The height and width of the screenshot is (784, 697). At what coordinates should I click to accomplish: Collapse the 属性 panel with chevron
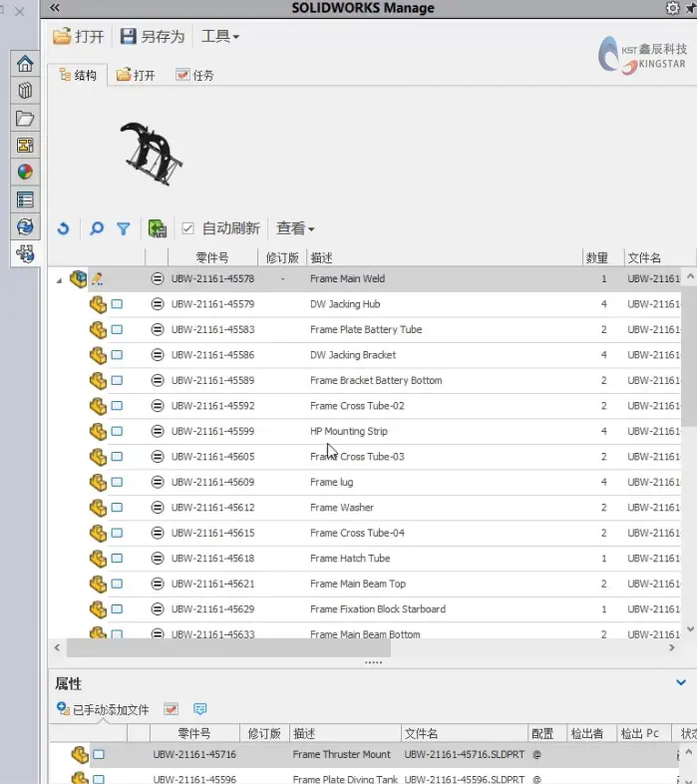pyautogui.click(x=681, y=682)
